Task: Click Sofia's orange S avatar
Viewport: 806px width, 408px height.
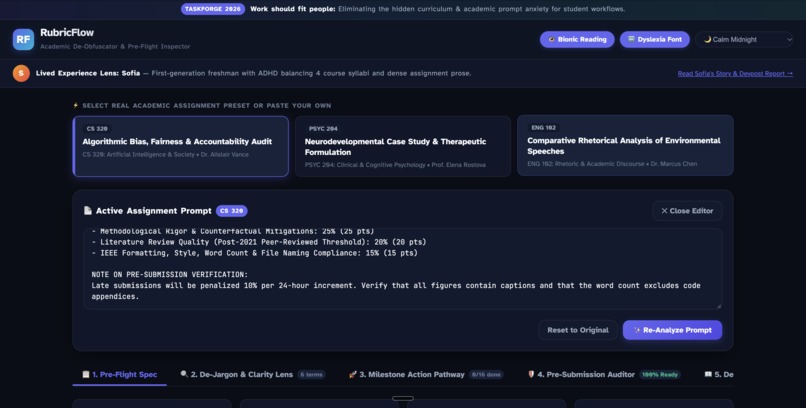Action: pos(21,73)
